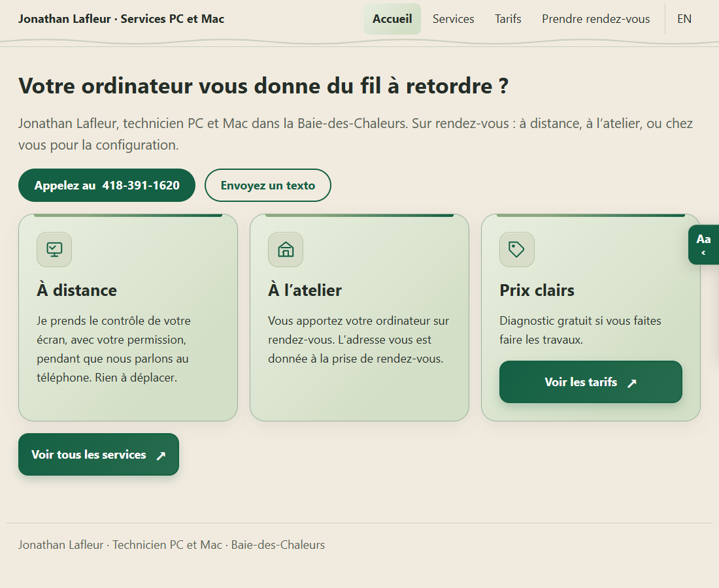This screenshot has width=719, height=588.
Task: Go to the Accueil nav tab
Action: (392, 19)
